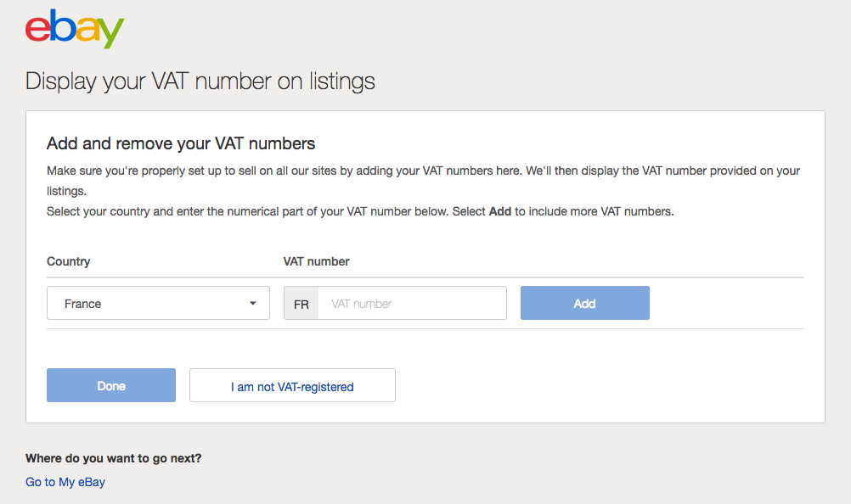Click the Done button

(x=111, y=385)
